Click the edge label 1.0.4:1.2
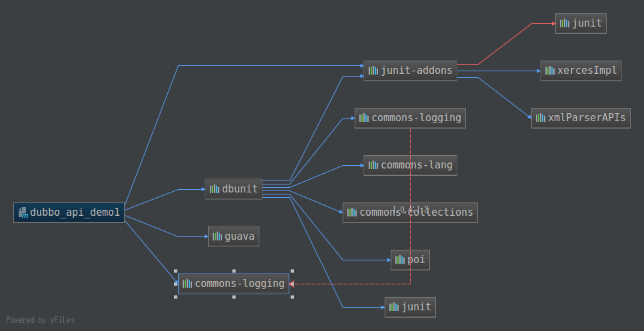 pos(410,209)
